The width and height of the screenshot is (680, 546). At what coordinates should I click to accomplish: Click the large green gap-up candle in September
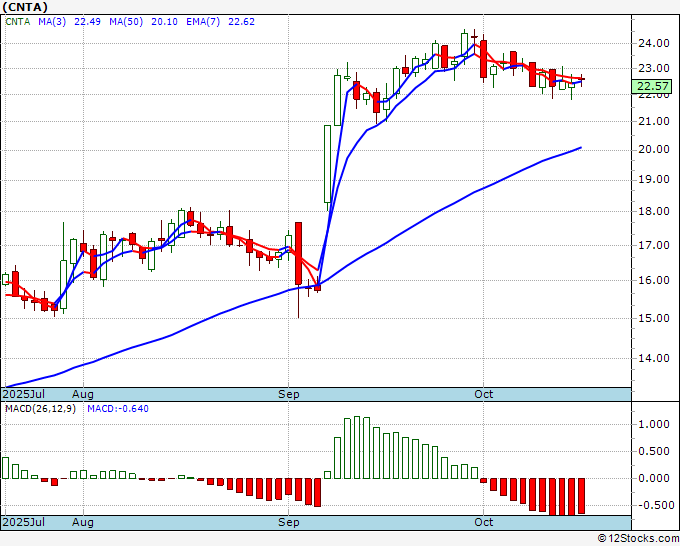click(327, 164)
